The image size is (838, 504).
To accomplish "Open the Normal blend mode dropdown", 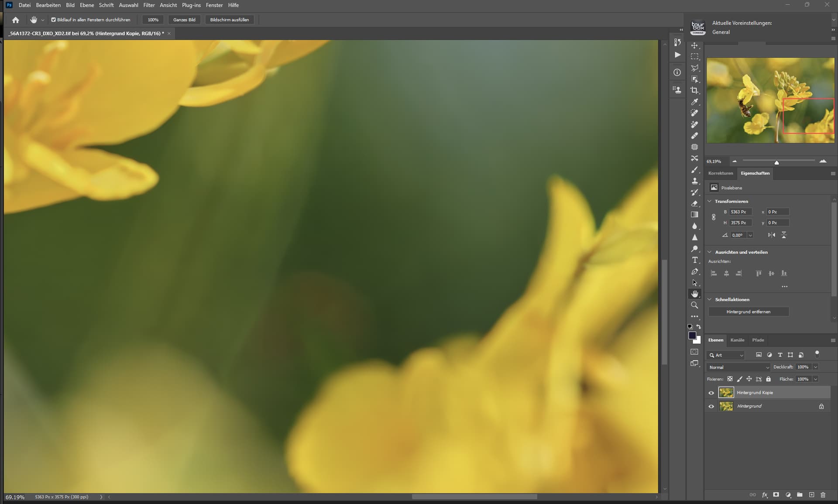I will (x=738, y=367).
